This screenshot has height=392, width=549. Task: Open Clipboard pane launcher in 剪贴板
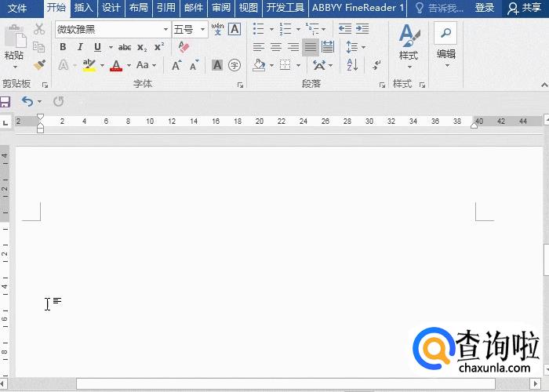pyautogui.click(x=45, y=85)
